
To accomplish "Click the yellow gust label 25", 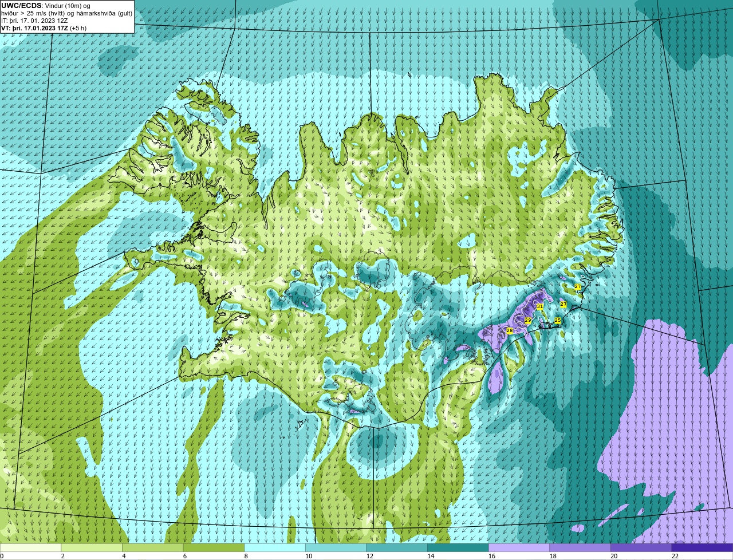I will pos(558,321).
